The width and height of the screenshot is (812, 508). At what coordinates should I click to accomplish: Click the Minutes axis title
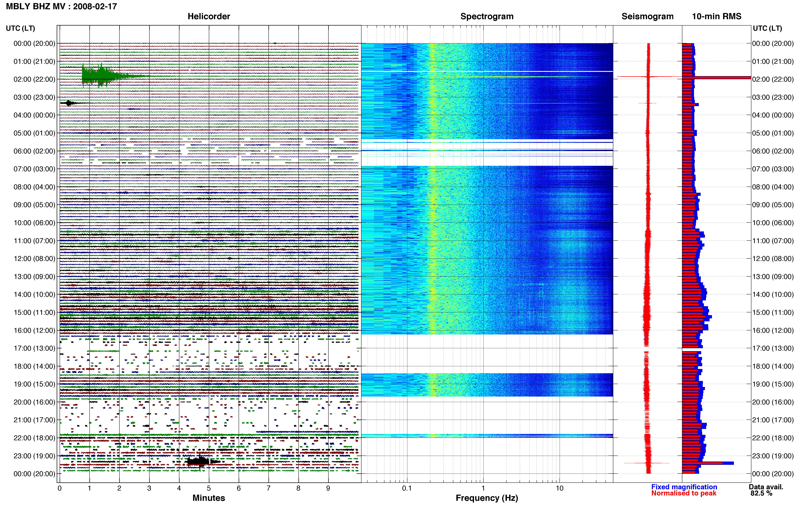(x=208, y=498)
